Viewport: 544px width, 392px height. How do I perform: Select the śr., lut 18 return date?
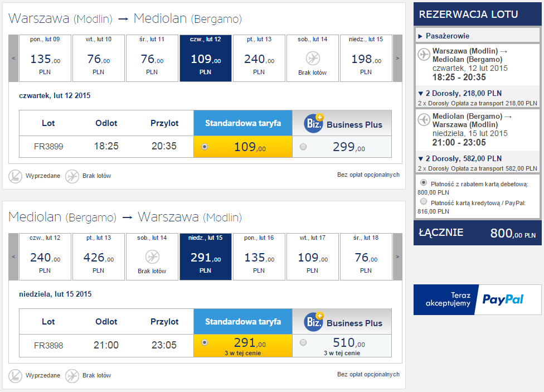366,257
